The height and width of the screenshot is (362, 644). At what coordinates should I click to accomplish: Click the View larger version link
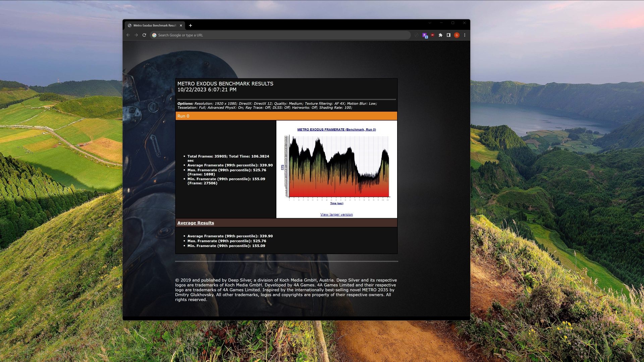click(x=336, y=215)
